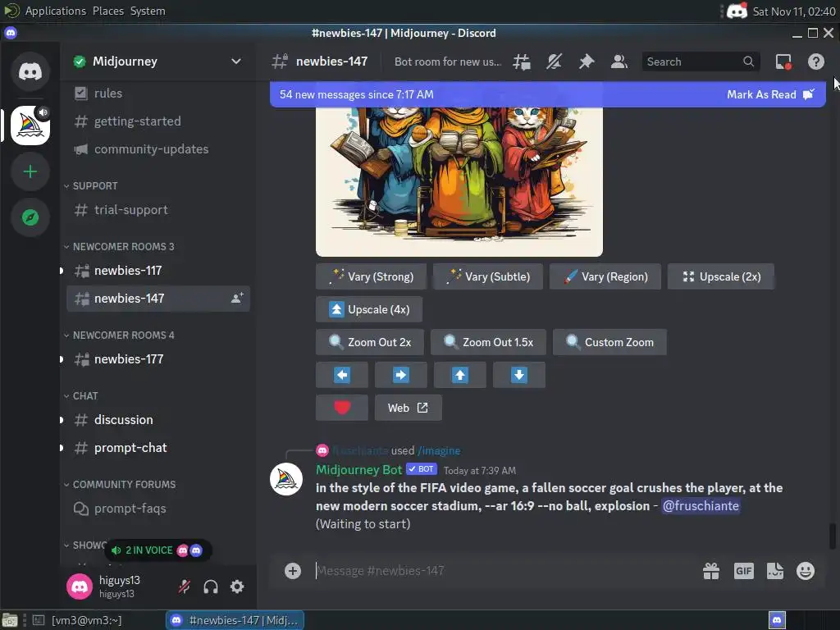Click the attachment plus button in message bar
This screenshot has width=840, height=630.
click(293, 571)
